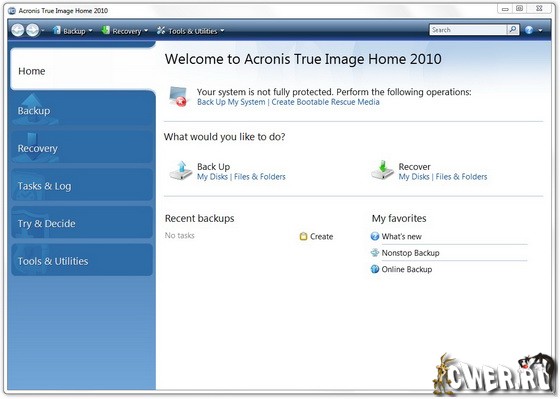Click the 'My favorites' heading
Image resolution: width=560 pixels, height=399 pixels.
click(399, 218)
